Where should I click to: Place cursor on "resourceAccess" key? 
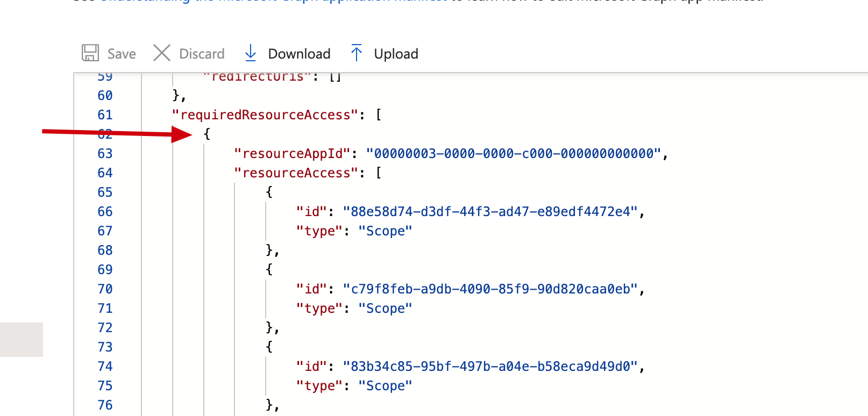click(296, 173)
